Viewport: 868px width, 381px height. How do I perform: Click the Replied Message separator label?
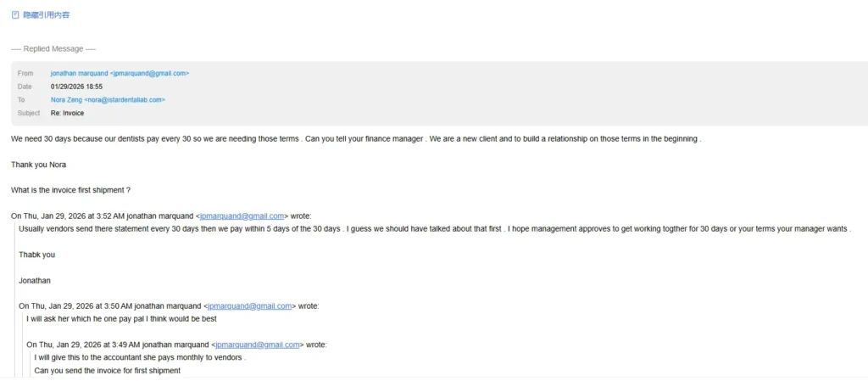click(x=53, y=48)
